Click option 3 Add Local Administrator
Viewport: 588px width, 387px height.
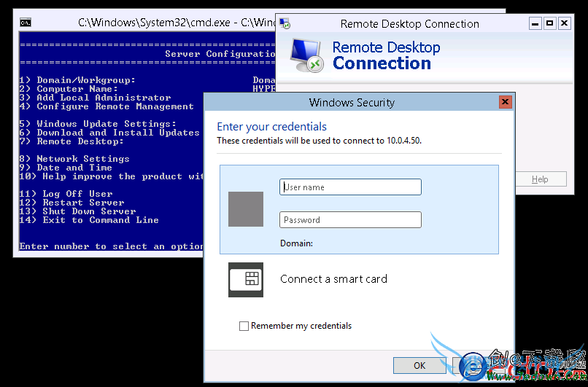[96, 98]
